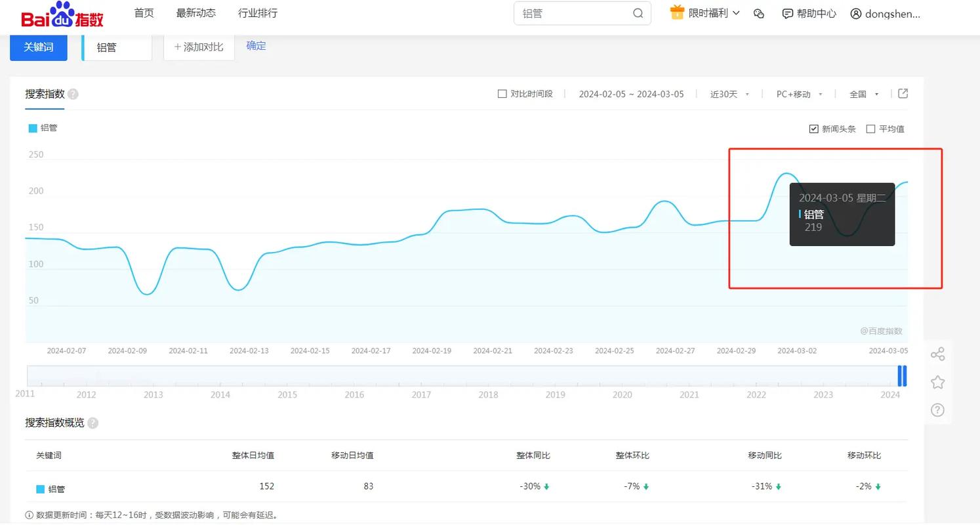This screenshot has height=525, width=980.
Task: Open the WeChat icon in header
Action: pos(759,13)
